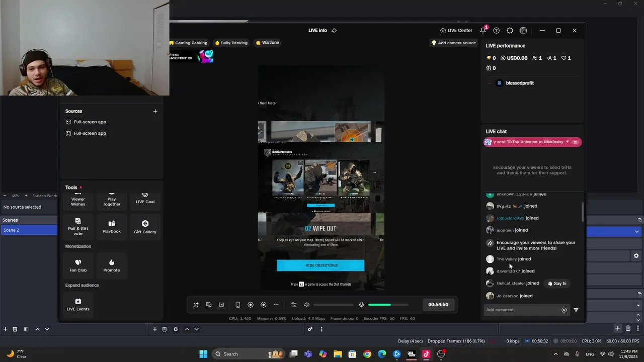Image resolution: width=644 pixels, height=362 pixels.
Task: Mute the microphone icon
Action: click(x=361, y=305)
